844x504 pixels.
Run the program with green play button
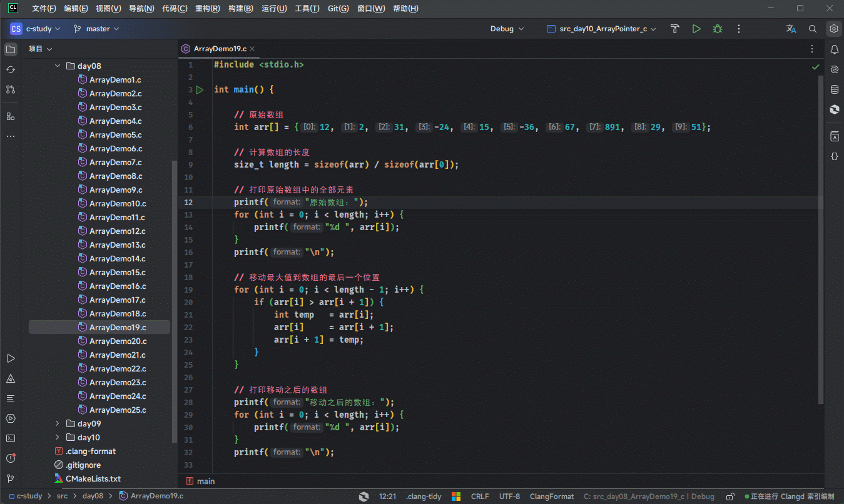point(696,29)
